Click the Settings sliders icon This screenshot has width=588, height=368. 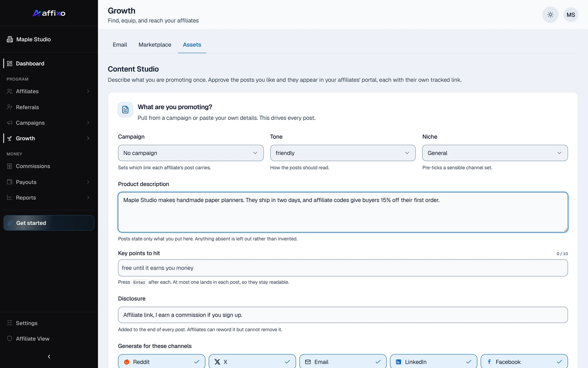pyautogui.click(x=9, y=323)
